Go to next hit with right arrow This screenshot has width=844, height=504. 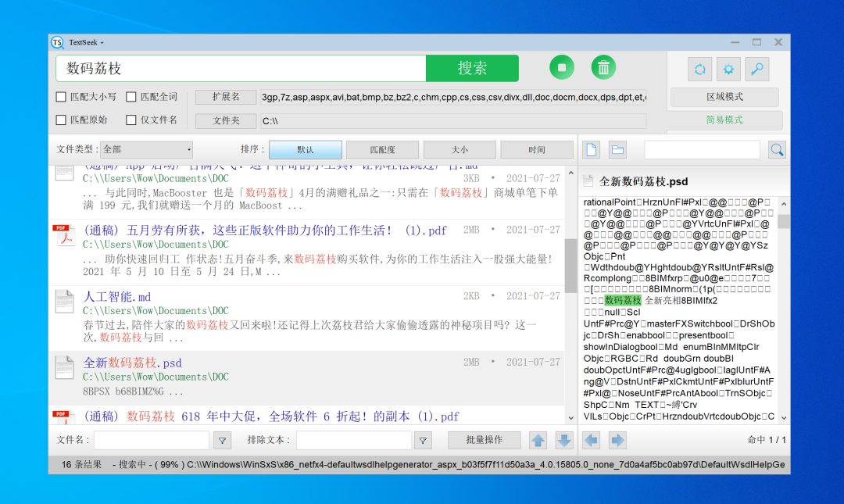point(617,441)
